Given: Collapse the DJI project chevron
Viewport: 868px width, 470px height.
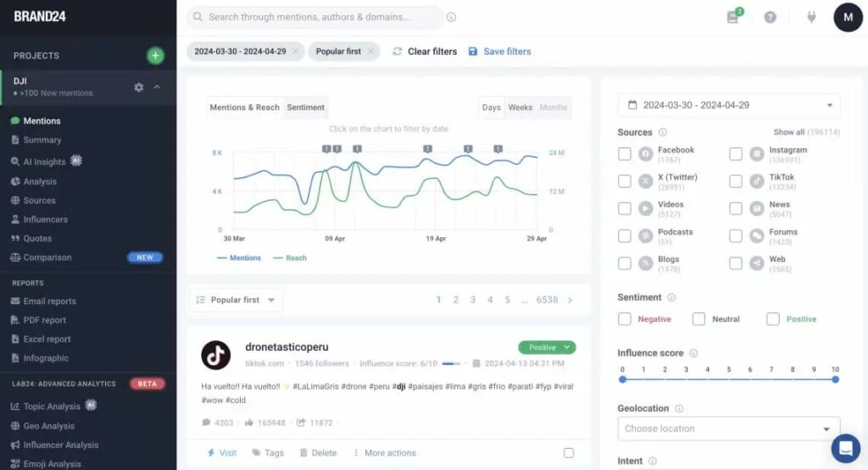Looking at the screenshot, I should 157,87.
